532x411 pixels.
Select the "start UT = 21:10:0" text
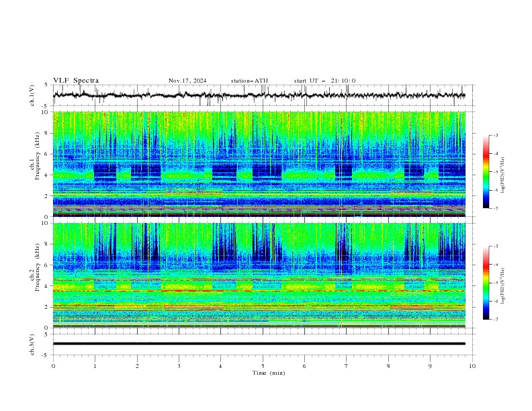[324, 81]
